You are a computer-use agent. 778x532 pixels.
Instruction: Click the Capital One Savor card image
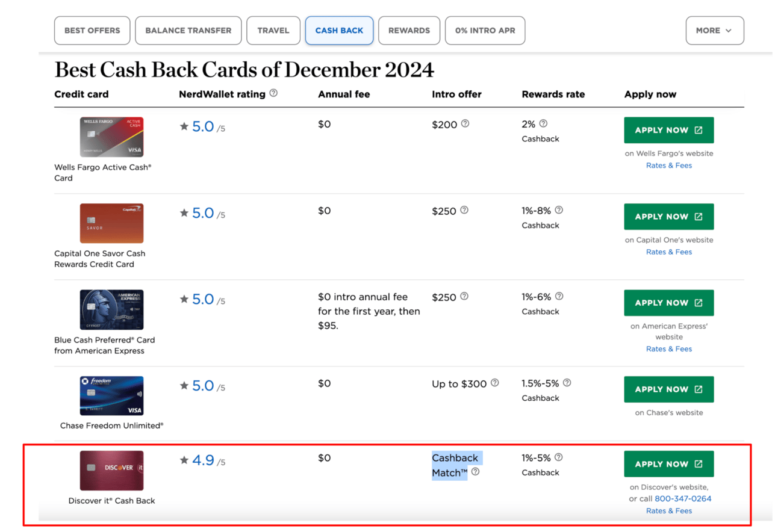pos(112,223)
